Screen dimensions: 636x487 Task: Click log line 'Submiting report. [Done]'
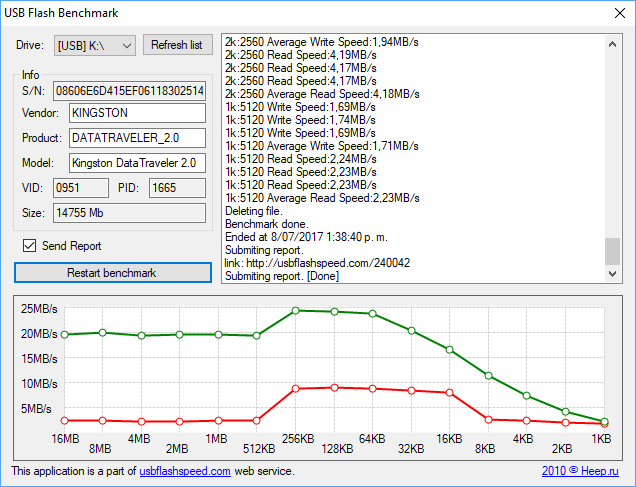coord(282,276)
